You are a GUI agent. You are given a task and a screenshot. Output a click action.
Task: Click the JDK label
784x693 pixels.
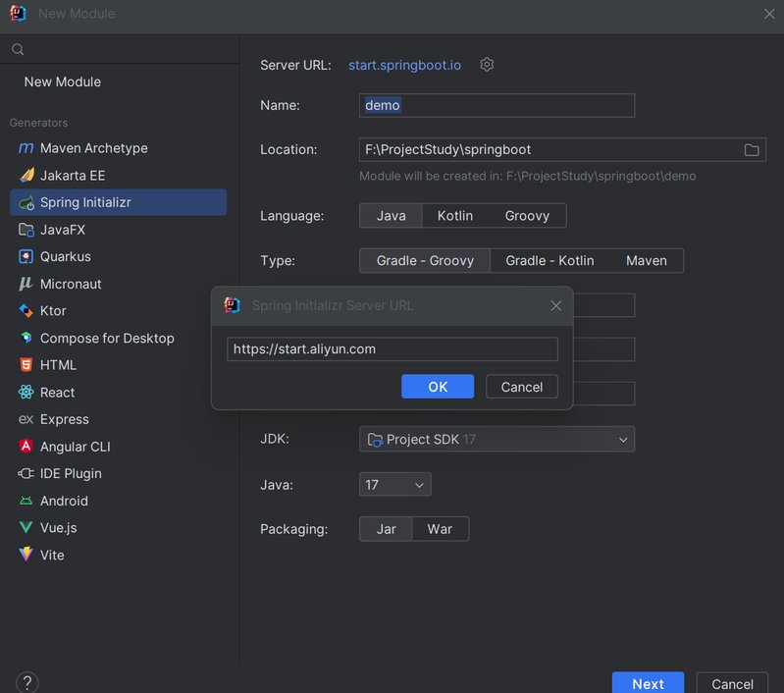pyautogui.click(x=275, y=439)
